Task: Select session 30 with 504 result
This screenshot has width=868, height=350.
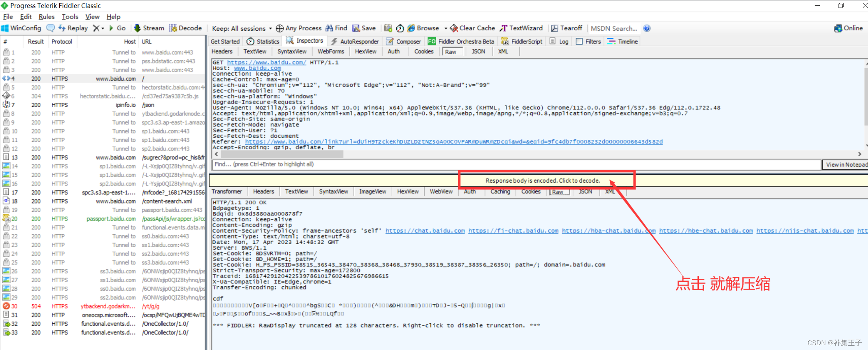Action: tap(103, 307)
